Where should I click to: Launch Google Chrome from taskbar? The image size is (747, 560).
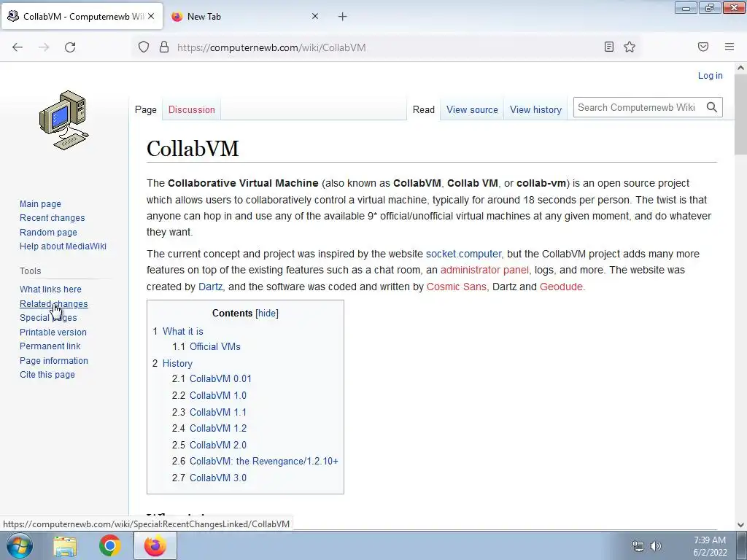click(x=110, y=545)
